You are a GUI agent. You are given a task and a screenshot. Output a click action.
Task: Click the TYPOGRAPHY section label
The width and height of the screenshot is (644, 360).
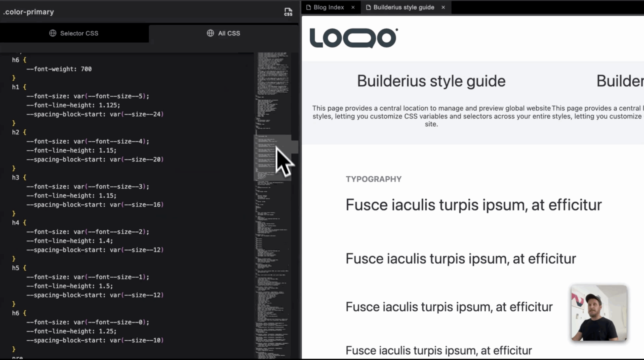(373, 179)
